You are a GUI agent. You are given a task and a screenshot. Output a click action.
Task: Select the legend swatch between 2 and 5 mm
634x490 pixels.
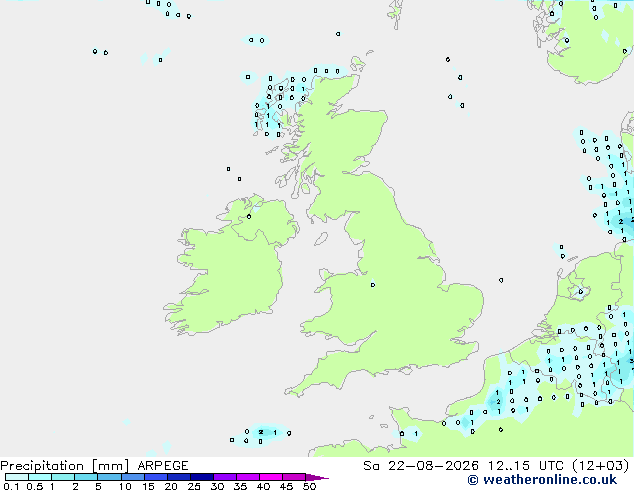click(x=86, y=477)
